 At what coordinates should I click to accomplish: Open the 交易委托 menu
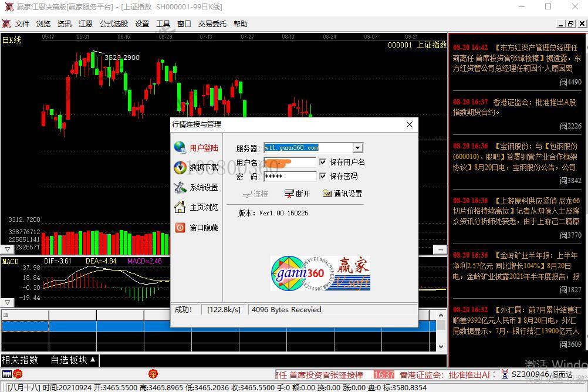point(212,24)
